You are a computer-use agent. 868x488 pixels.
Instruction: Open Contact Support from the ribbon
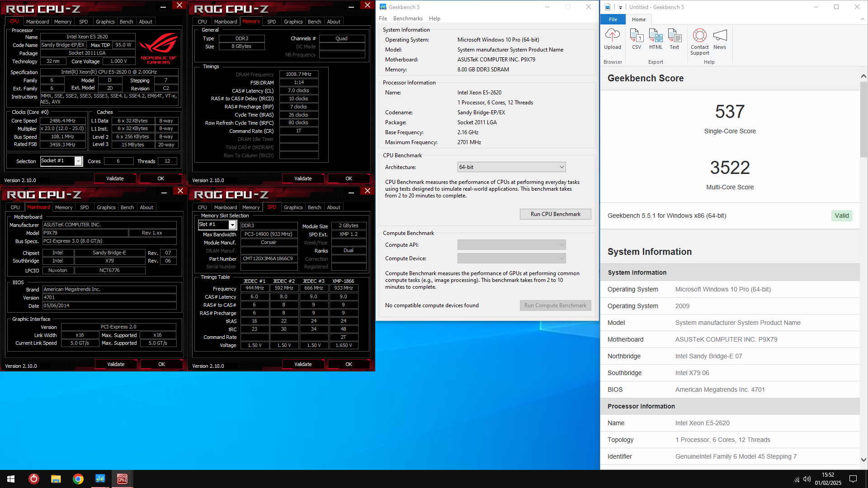coord(700,42)
